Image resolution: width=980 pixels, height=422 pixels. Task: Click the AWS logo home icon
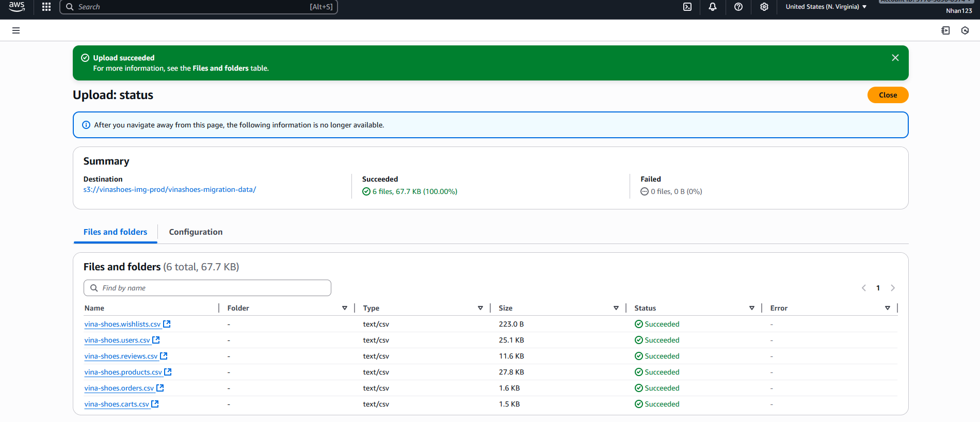click(x=17, y=6)
